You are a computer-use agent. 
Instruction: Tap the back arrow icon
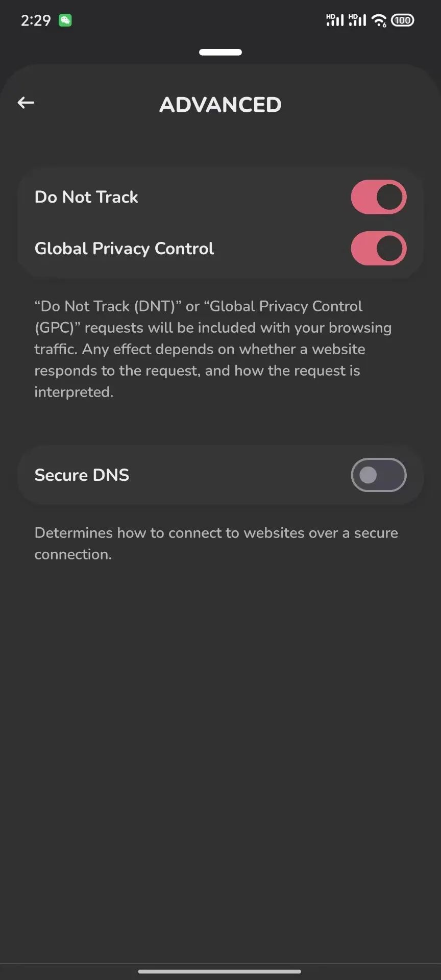26,103
